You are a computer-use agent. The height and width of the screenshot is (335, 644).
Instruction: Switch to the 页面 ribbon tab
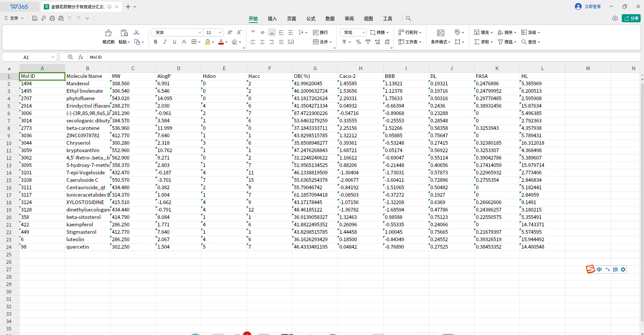tap(292, 19)
